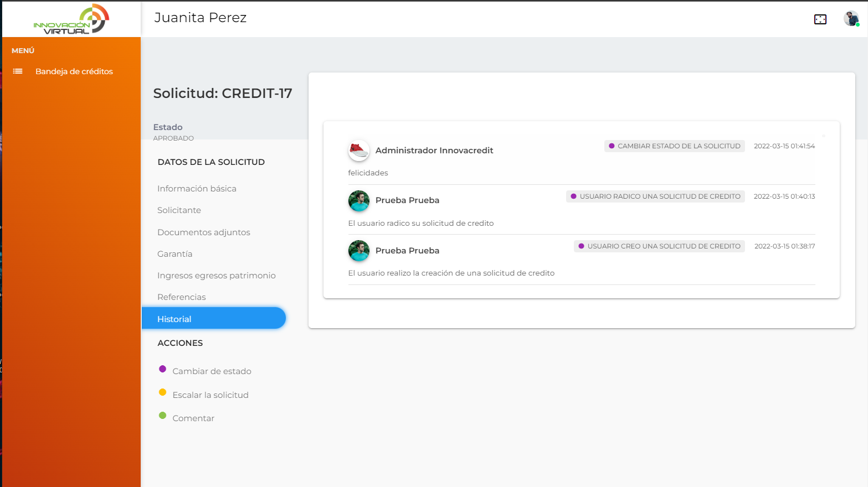Click the list icon beside Bandeja de créditos

tap(18, 71)
